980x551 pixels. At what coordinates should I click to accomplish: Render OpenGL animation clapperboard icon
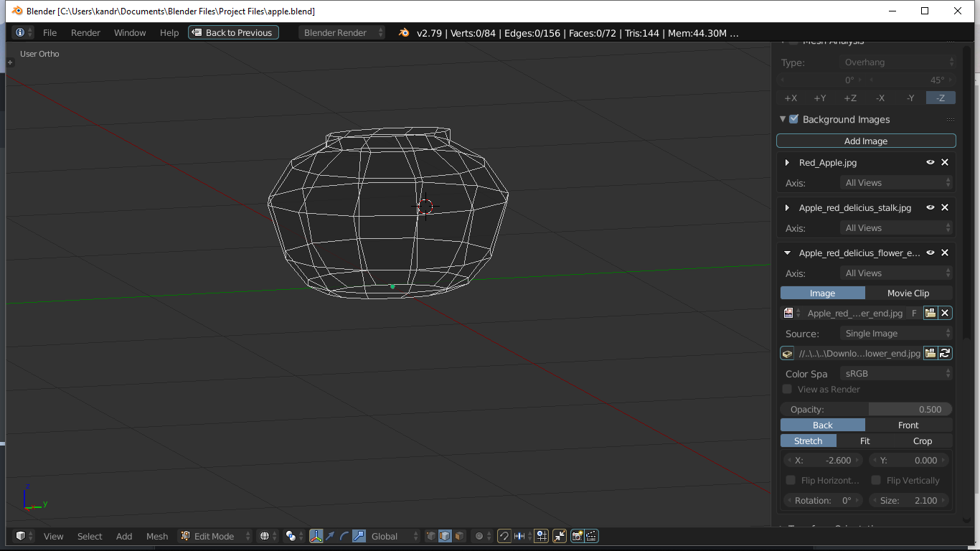coord(591,536)
